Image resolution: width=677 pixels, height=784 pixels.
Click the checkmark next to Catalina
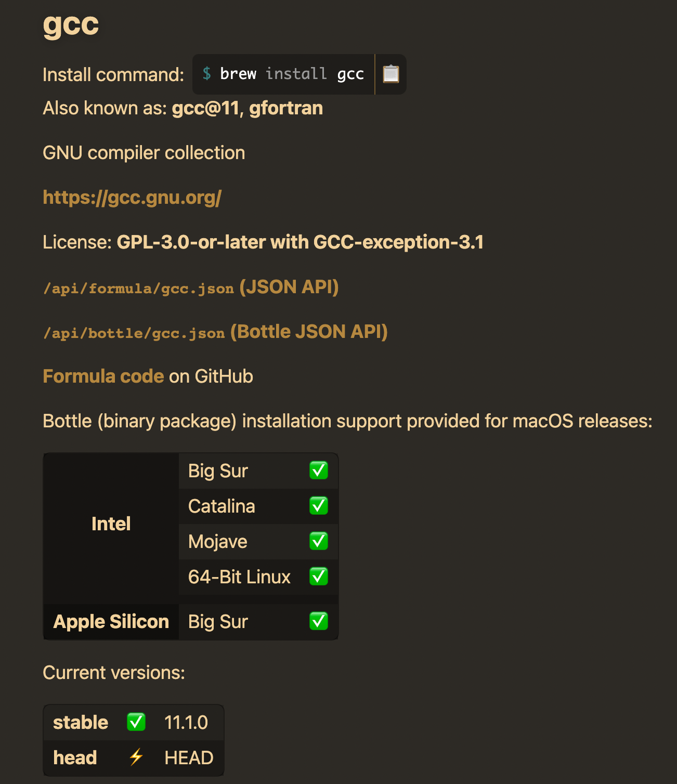pyautogui.click(x=319, y=506)
